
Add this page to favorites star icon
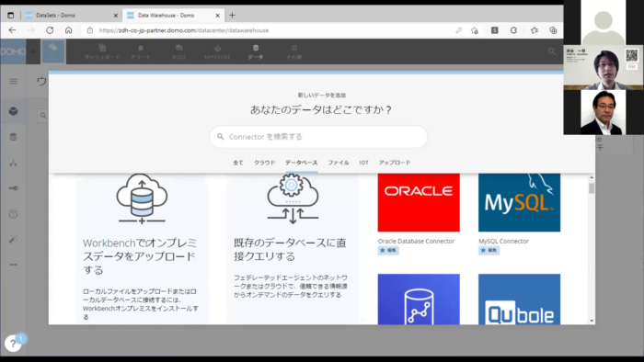tap(475, 30)
